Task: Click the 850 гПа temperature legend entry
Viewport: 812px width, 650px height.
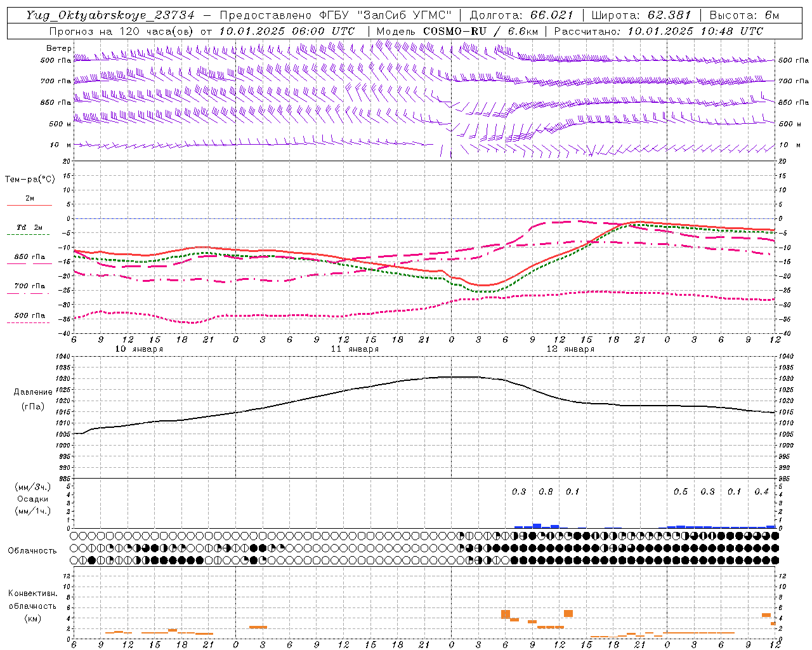Action: [30, 257]
